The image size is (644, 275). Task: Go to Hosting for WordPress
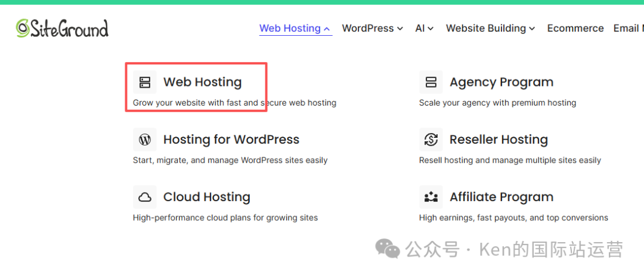pos(231,140)
